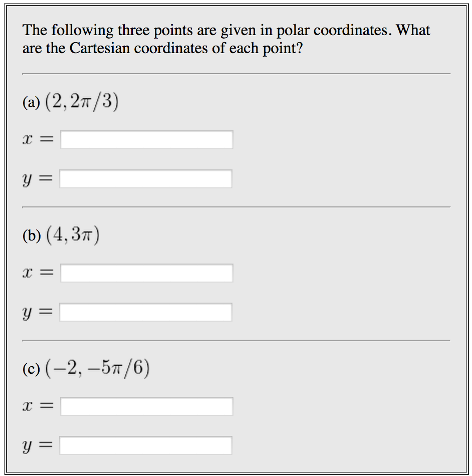Click the divider line above part (b)
The height and width of the screenshot is (476, 472).
click(235, 207)
